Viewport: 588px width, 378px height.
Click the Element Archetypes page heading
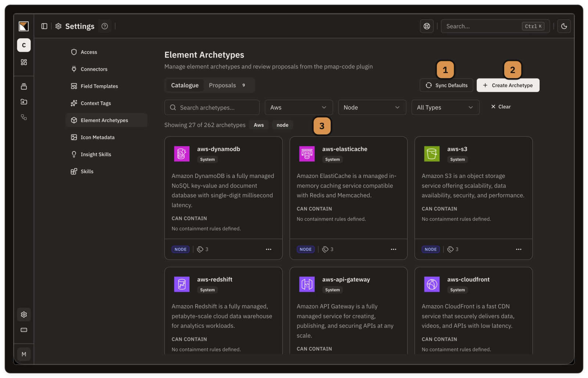point(204,55)
